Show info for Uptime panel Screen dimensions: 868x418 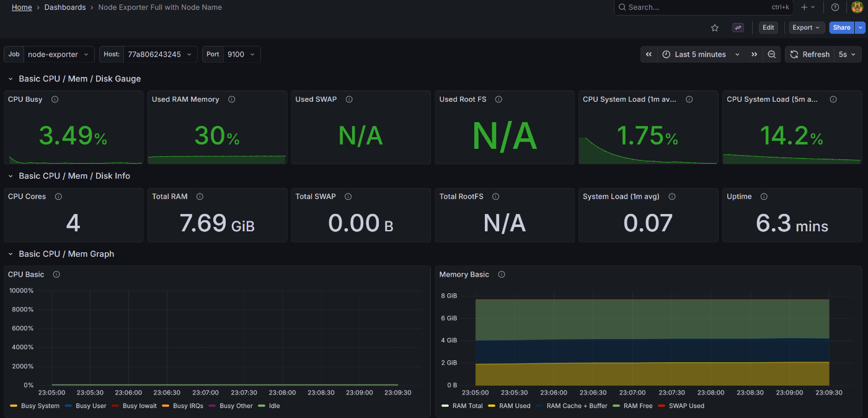[x=764, y=197]
